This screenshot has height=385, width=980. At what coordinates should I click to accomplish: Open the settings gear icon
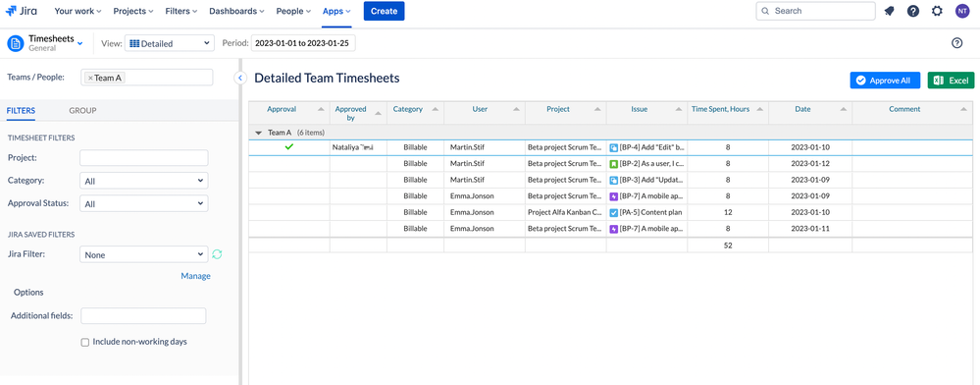937,11
